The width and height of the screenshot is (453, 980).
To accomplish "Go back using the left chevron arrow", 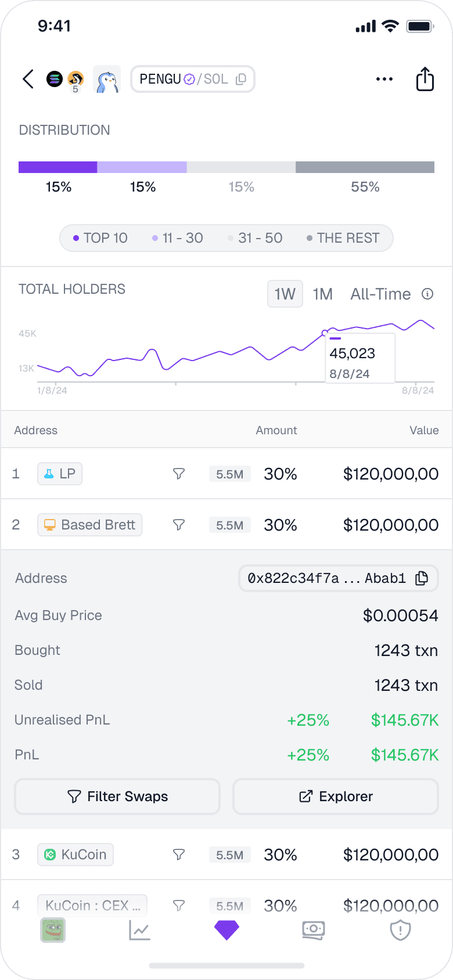I will 28,79.
